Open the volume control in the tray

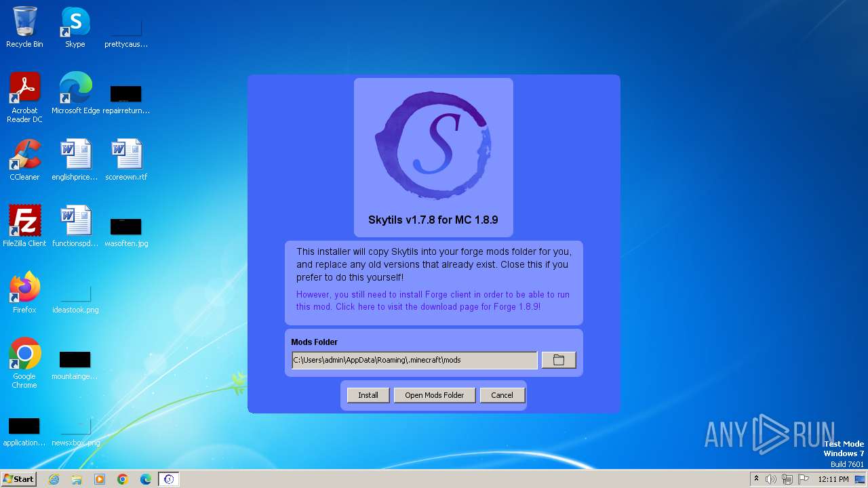[770, 479]
